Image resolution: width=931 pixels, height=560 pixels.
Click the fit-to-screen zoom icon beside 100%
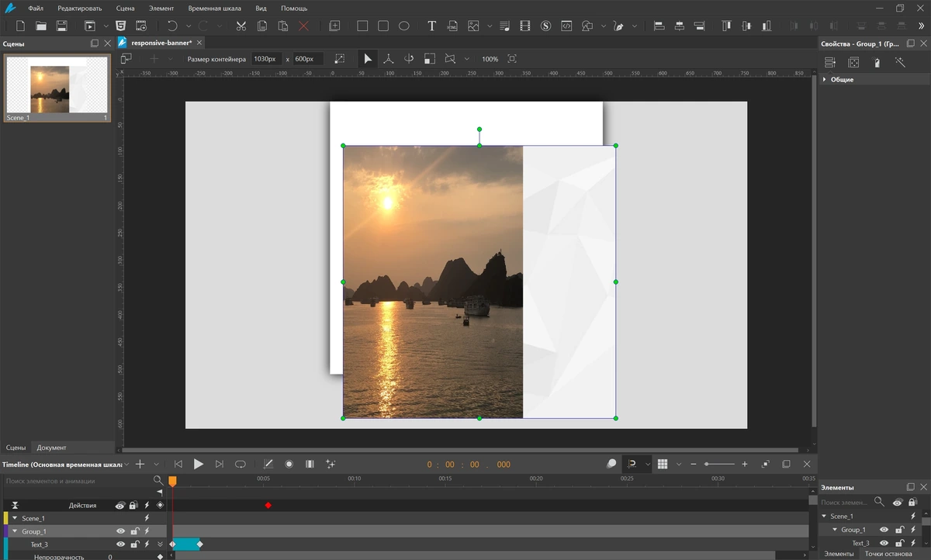pos(512,59)
